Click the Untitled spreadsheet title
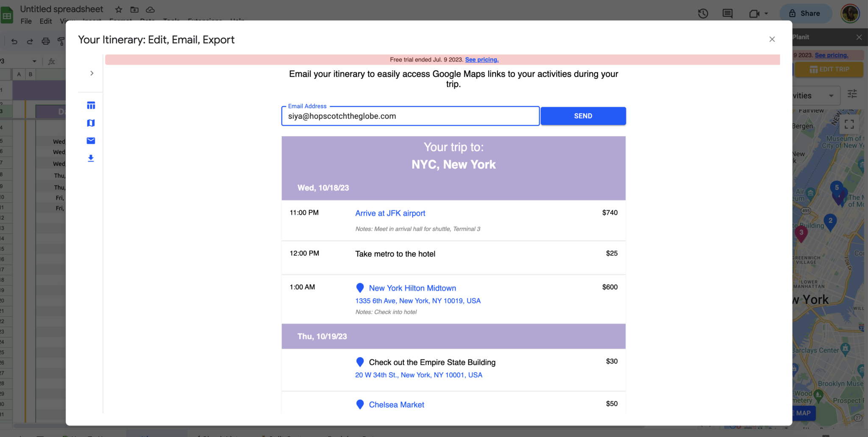The height and width of the screenshot is (437, 868). 61,9
